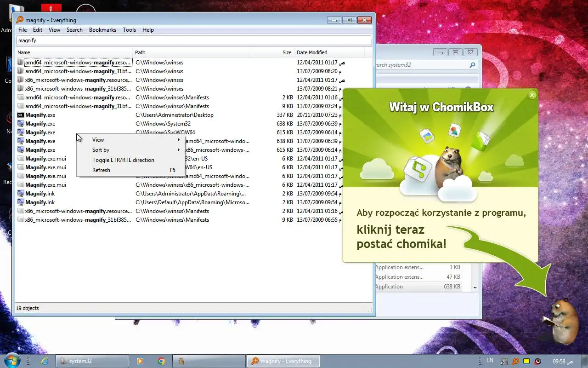Viewport: 588px width, 368px height.
Task: Click the date 20/11/2010 07:23
Action: tap(320, 115)
